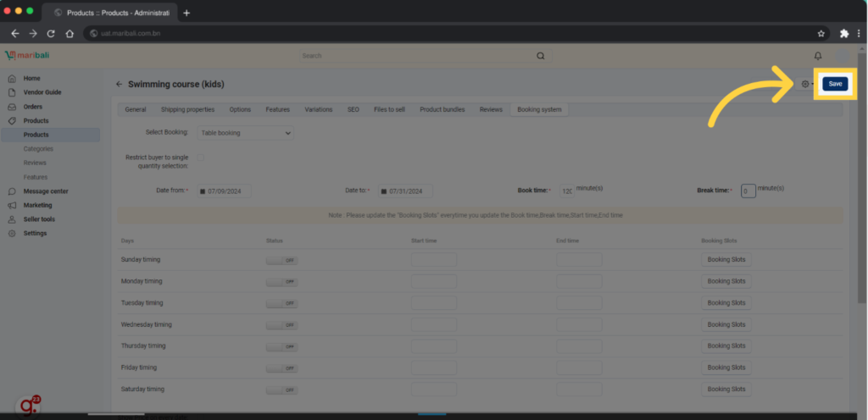Click the Friday Start time field
This screenshot has height=420, width=868.
433,367
